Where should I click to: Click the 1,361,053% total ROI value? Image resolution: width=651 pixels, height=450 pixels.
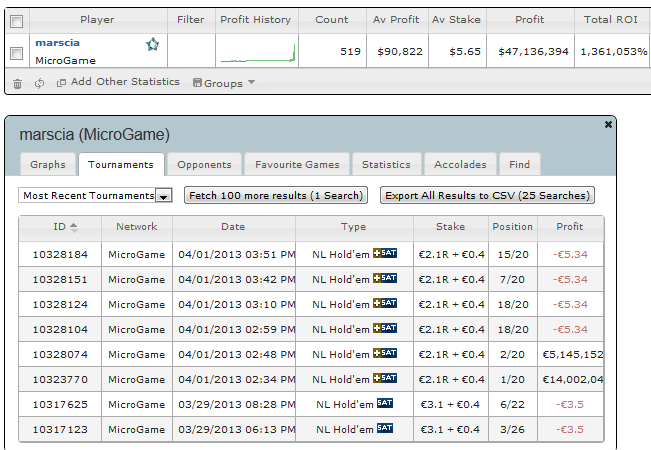pyautogui.click(x=614, y=51)
